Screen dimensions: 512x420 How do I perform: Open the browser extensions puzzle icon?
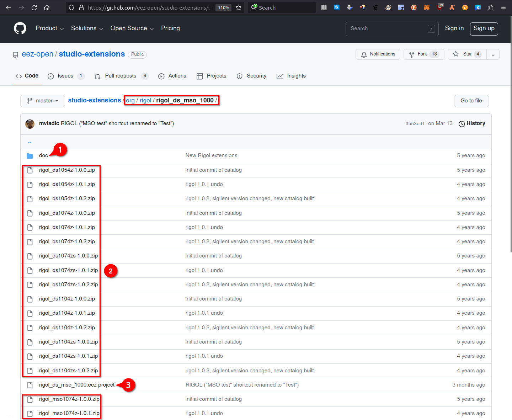coord(491,7)
